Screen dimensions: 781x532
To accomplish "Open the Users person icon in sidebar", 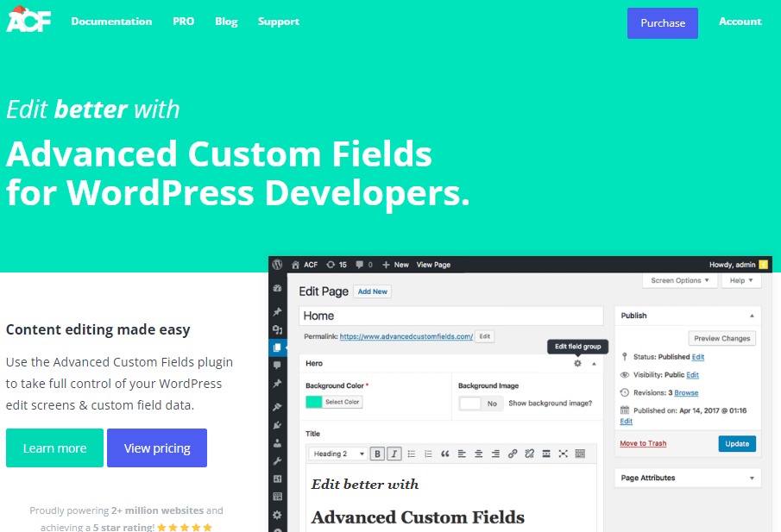I will coord(277,443).
